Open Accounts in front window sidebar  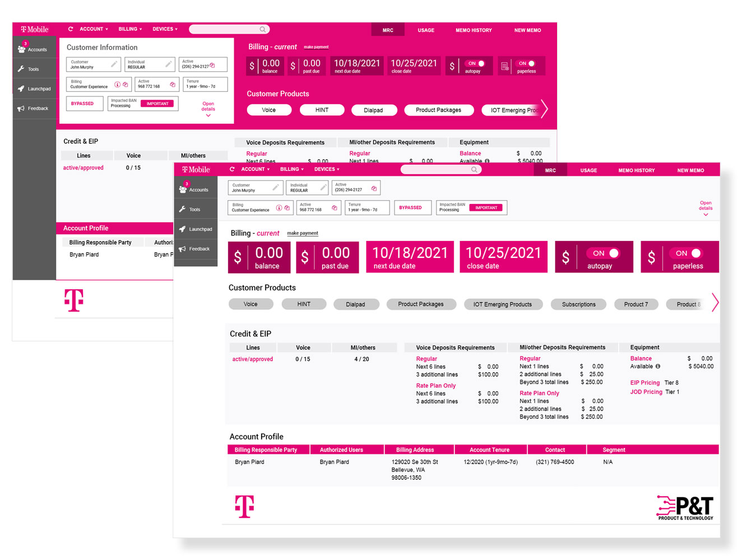[x=196, y=189]
